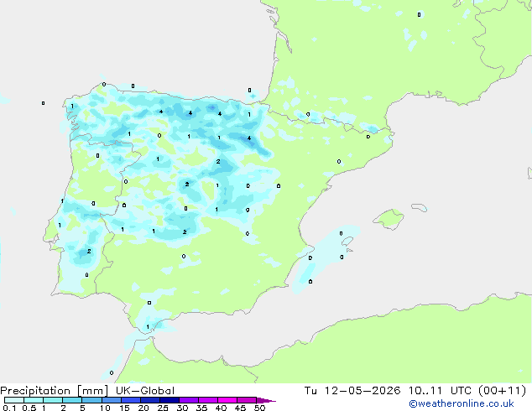Click the 2–5 mm legend color cell

72,400
